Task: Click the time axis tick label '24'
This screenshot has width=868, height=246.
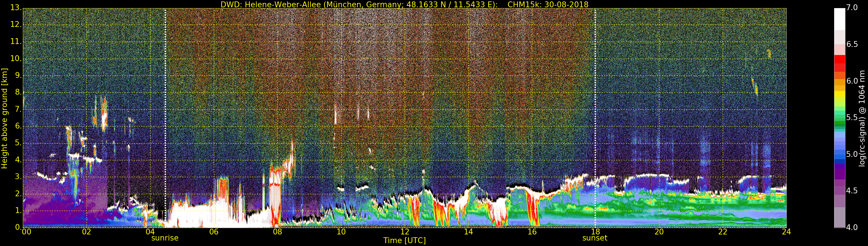Action: click(786, 232)
